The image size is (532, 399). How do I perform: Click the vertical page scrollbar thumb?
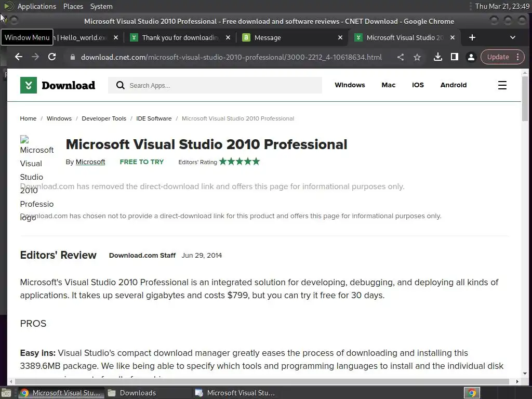(x=525, y=98)
